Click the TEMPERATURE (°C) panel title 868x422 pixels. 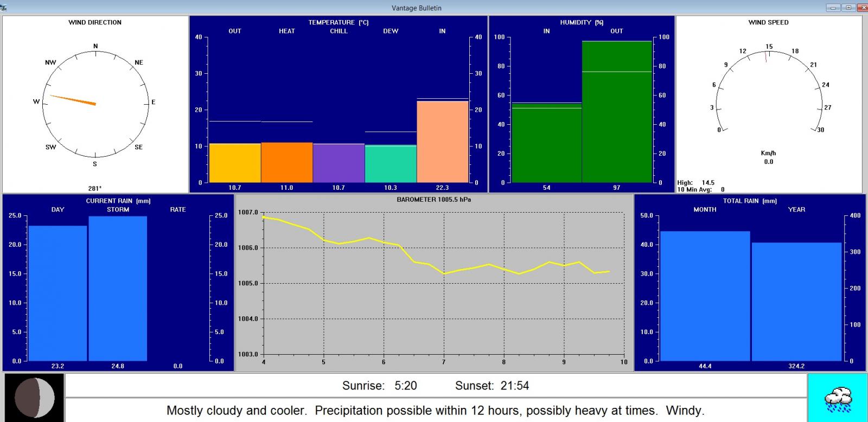(x=339, y=22)
